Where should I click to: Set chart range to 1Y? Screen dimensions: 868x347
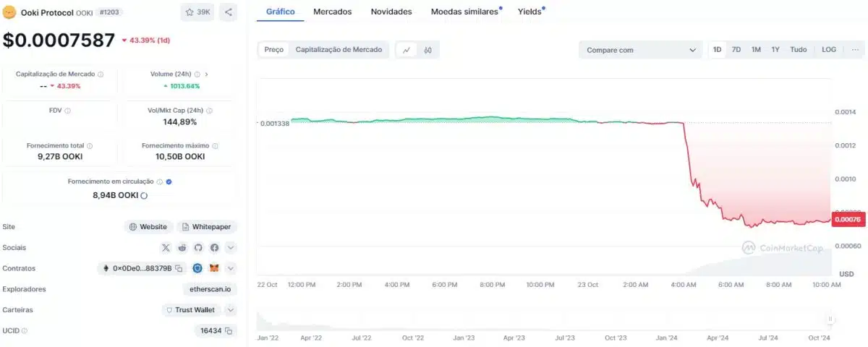775,50
